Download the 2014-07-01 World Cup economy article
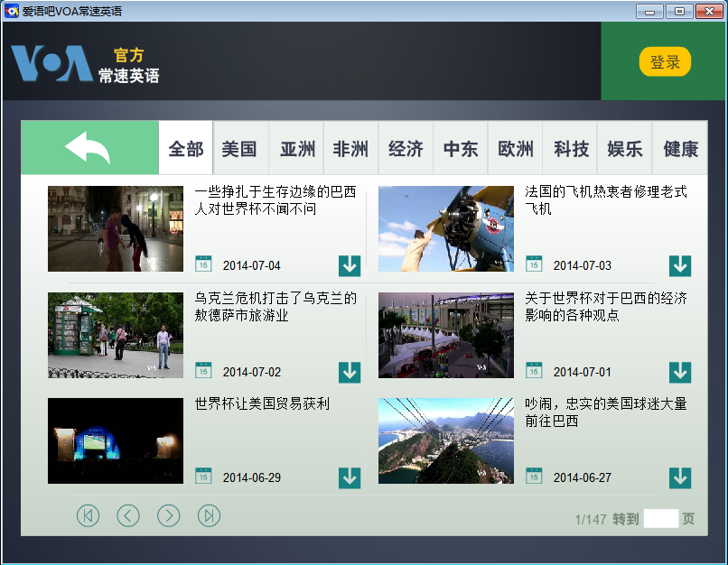Screen dimensions: 728x565 click(680, 372)
